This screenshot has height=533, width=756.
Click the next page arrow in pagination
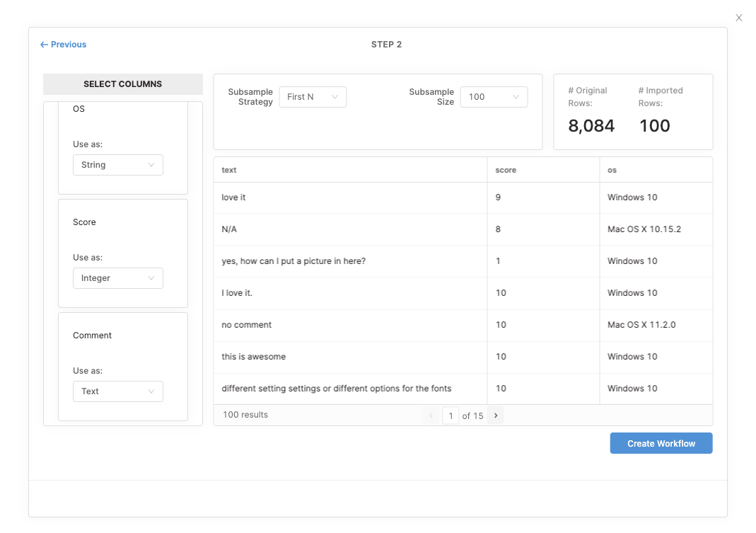(x=496, y=415)
